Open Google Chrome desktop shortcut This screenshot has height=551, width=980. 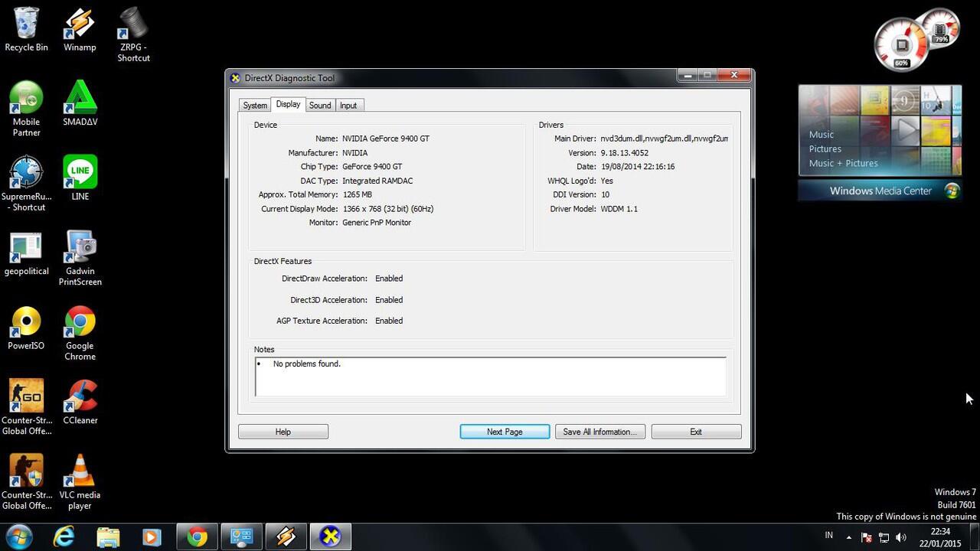pyautogui.click(x=80, y=332)
